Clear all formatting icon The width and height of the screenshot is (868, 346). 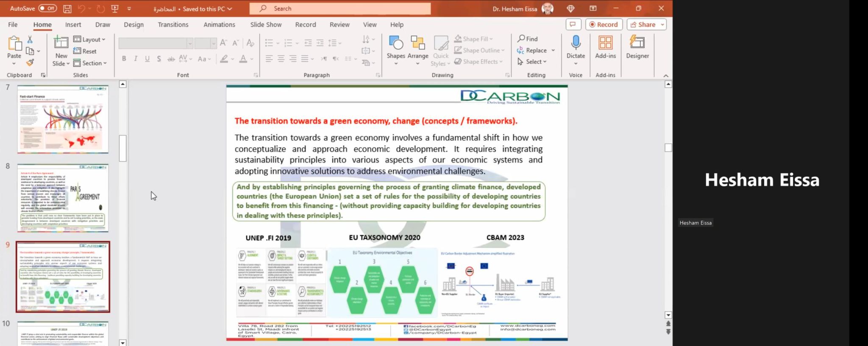[x=250, y=43]
